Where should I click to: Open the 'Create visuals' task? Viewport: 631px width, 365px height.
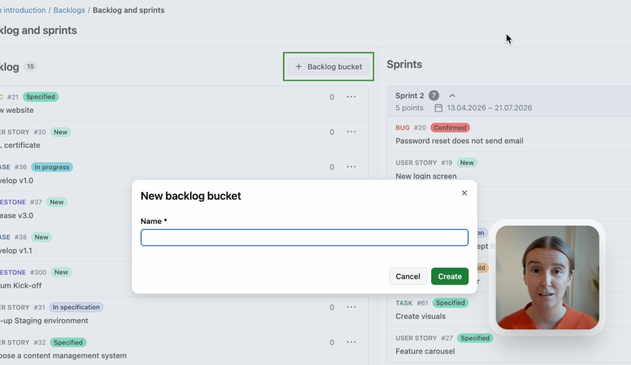(x=420, y=316)
